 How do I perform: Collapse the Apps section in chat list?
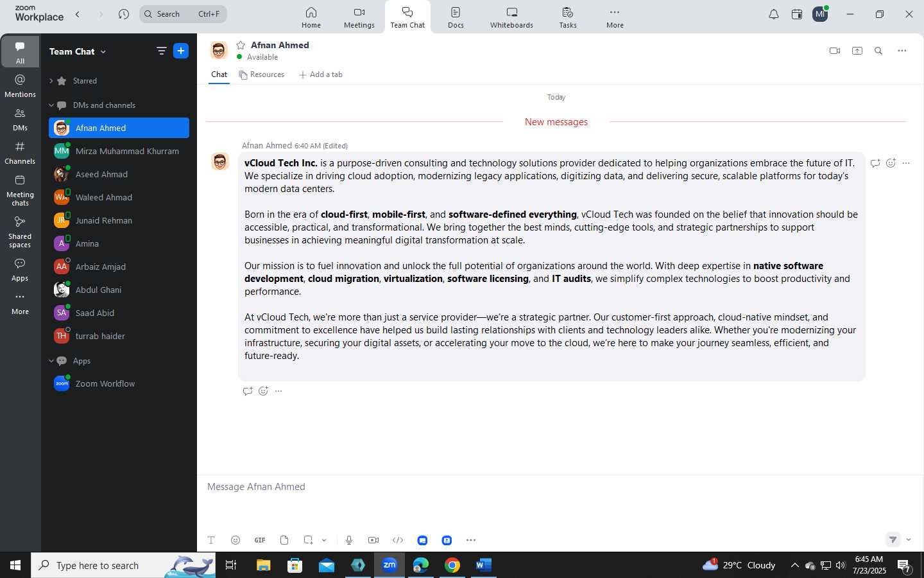(x=51, y=361)
